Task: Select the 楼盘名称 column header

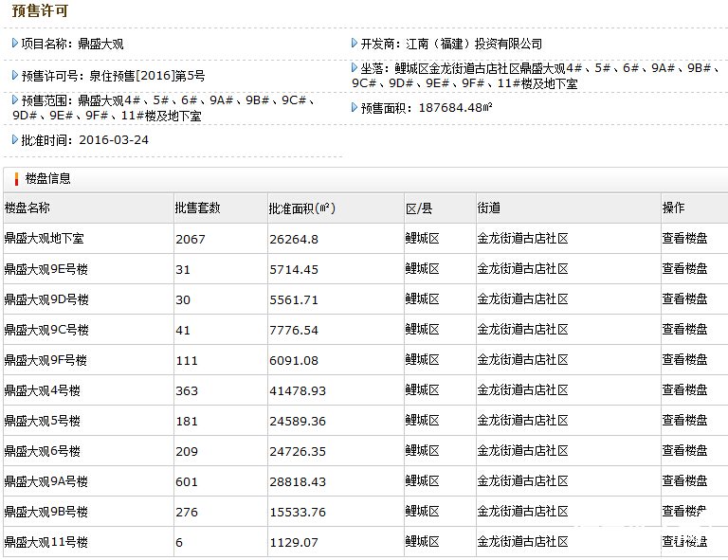Action: coord(27,208)
